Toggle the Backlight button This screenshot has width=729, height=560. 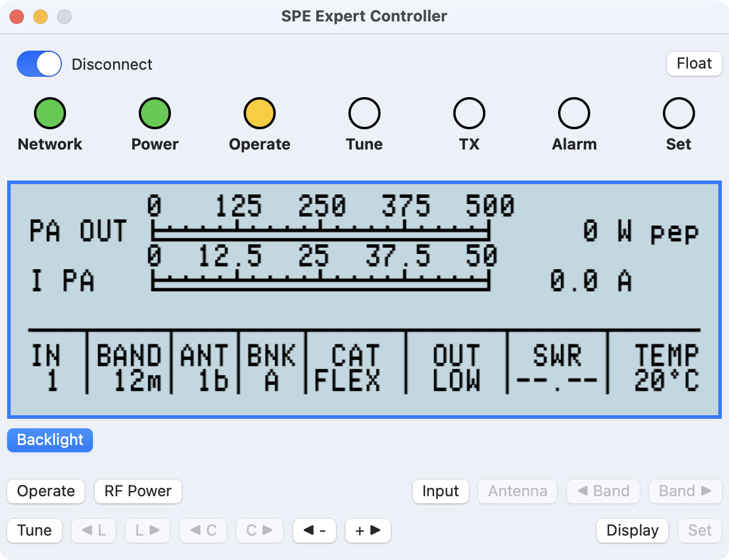(x=50, y=440)
